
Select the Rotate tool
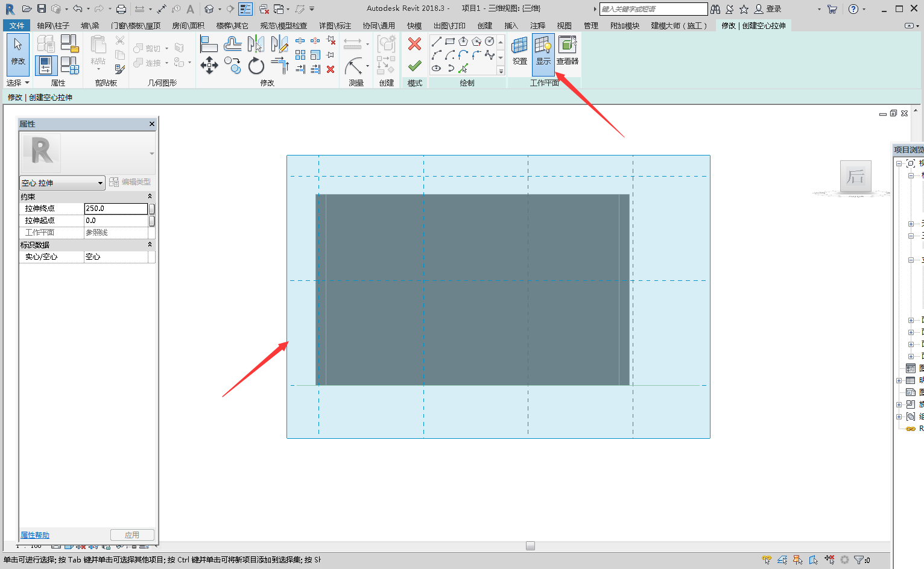tap(256, 66)
